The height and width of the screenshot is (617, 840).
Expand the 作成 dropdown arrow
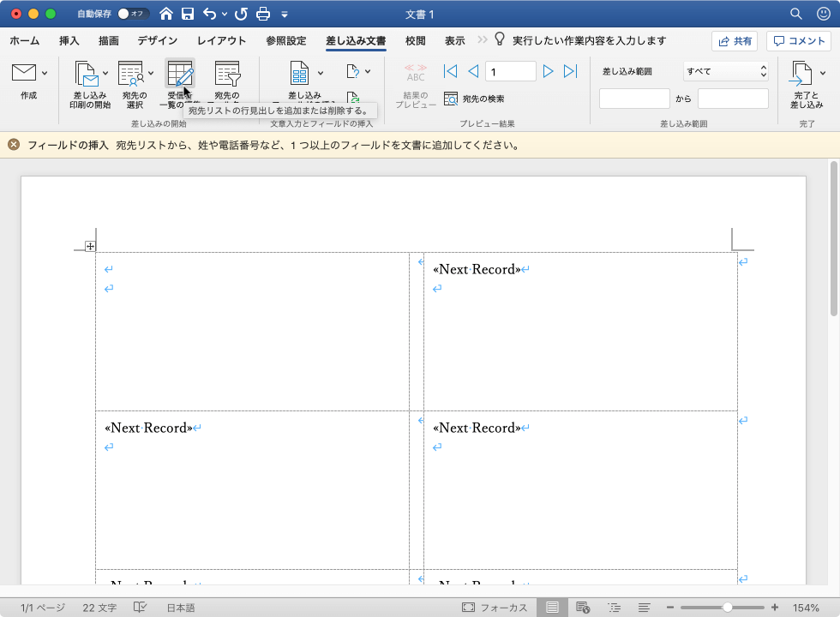pyautogui.click(x=45, y=74)
